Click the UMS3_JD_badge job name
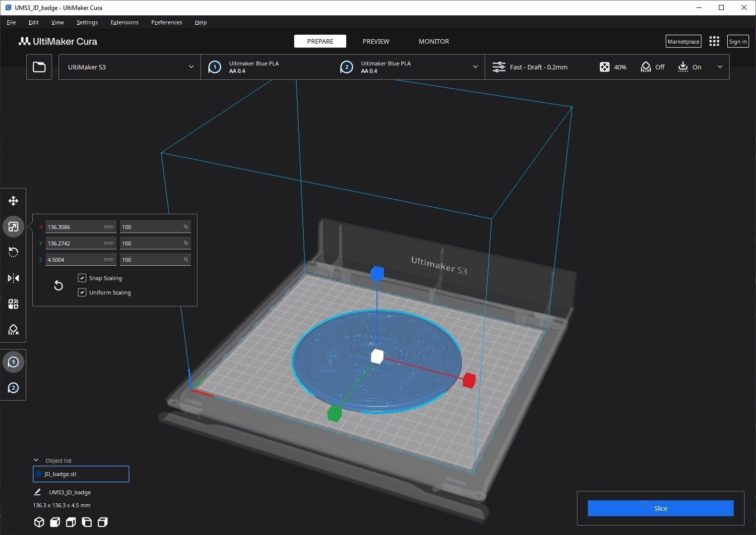 (70, 492)
